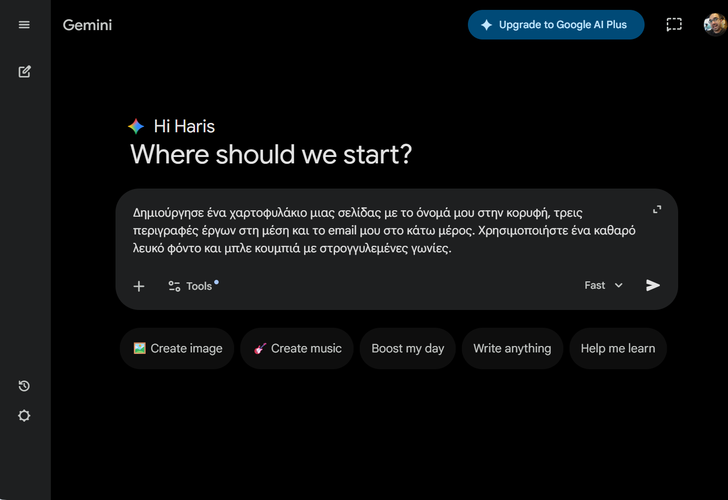This screenshot has height=500, width=728.
Task: Expand the Fast model selector dropdown
Action: point(603,285)
